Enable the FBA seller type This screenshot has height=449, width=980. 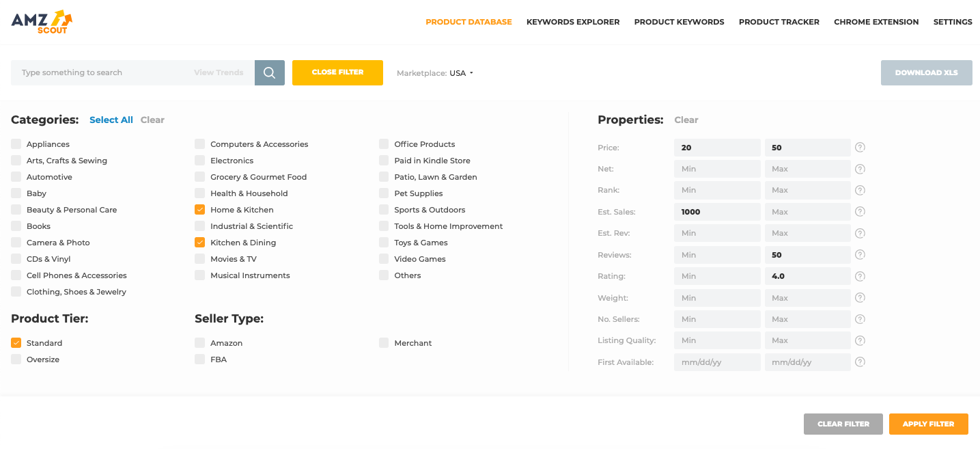199,359
